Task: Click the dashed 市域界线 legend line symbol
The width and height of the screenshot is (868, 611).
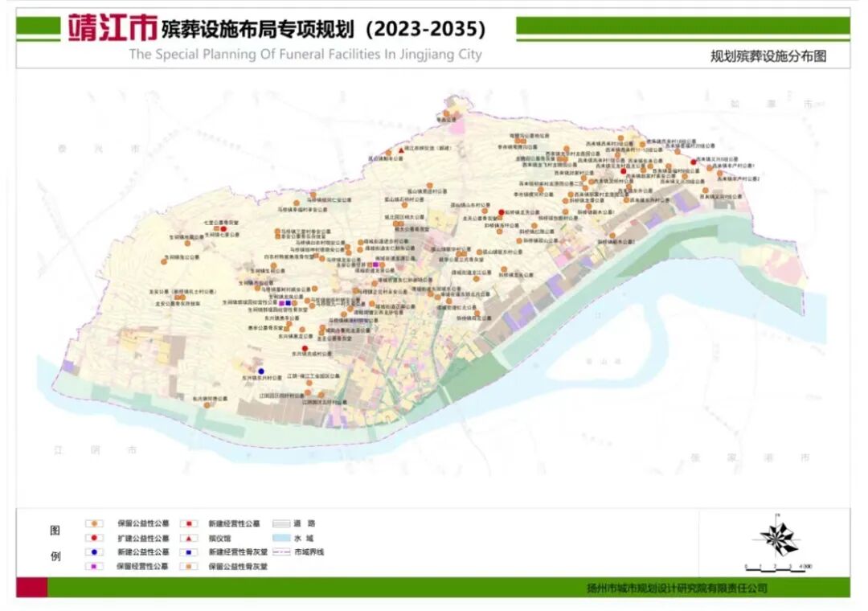Action: click(282, 552)
